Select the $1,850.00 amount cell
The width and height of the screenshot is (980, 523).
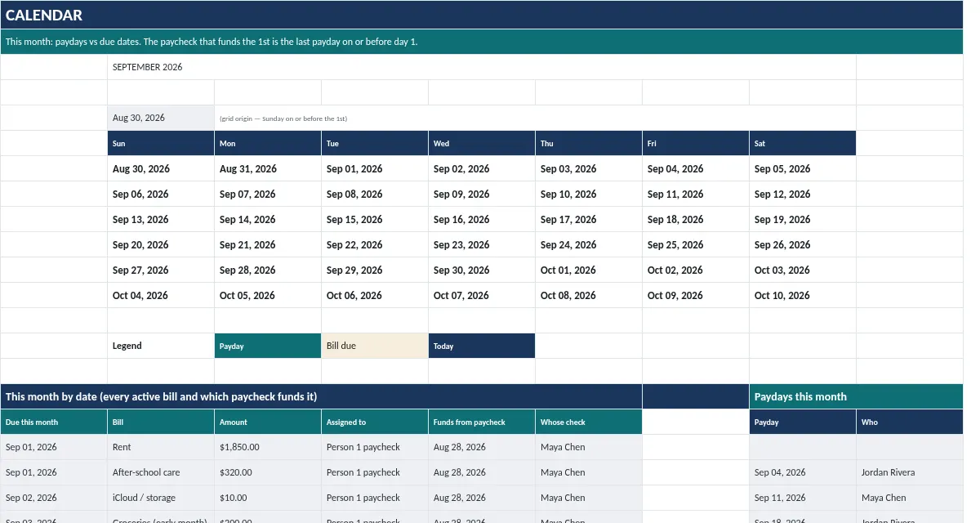coord(268,447)
